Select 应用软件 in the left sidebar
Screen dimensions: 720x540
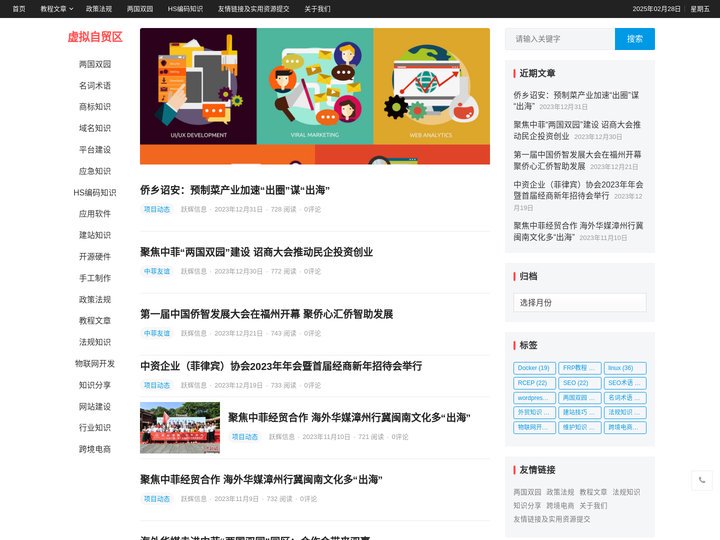click(95, 214)
